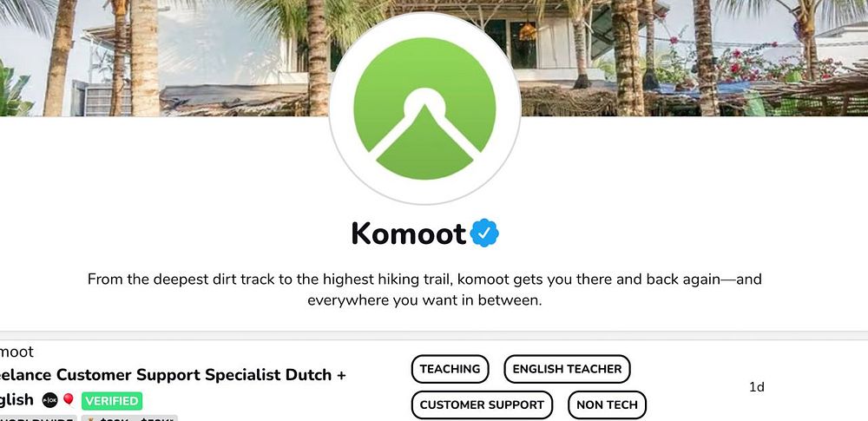Click the Komoot company name above job title

(16, 352)
